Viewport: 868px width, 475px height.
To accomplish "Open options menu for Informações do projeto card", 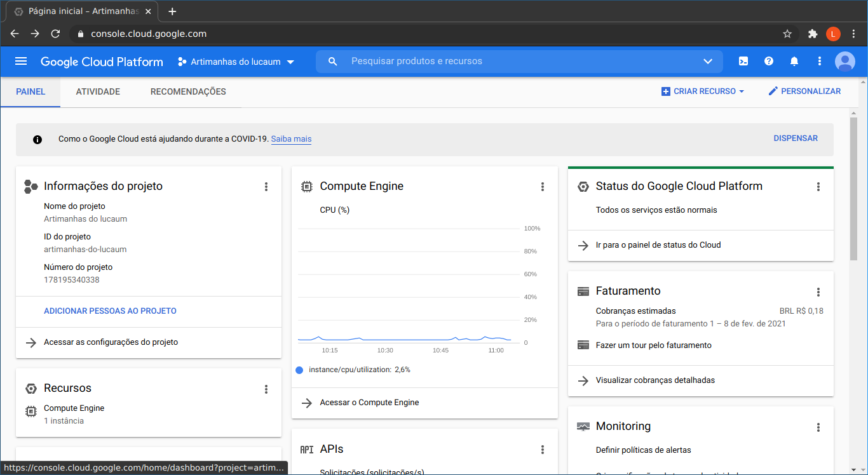I will point(266,187).
